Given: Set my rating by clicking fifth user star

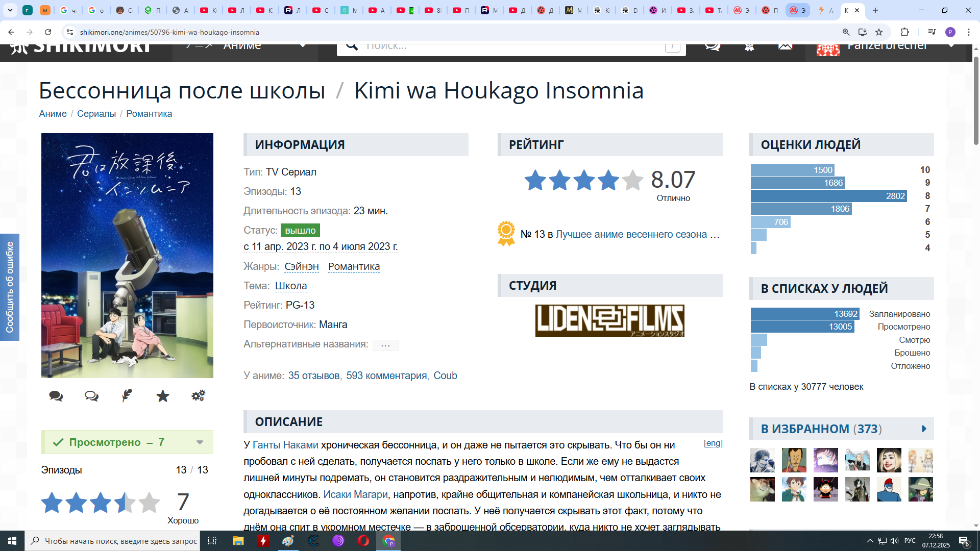Looking at the screenshot, I should [149, 503].
